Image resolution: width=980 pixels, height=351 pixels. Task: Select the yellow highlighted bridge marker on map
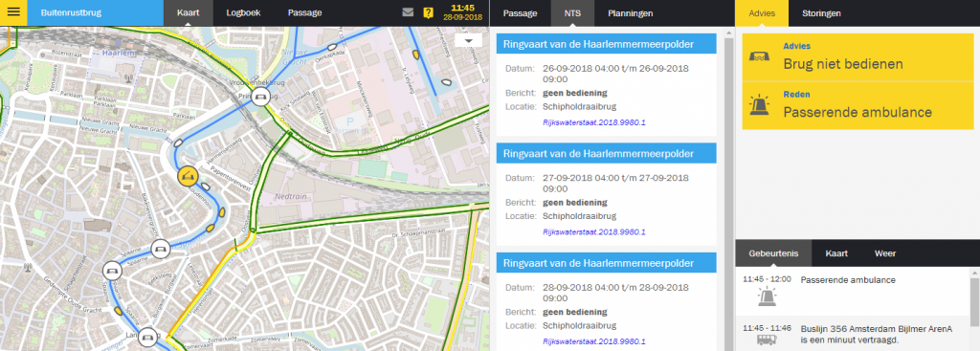pyautogui.click(x=188, y=176)
